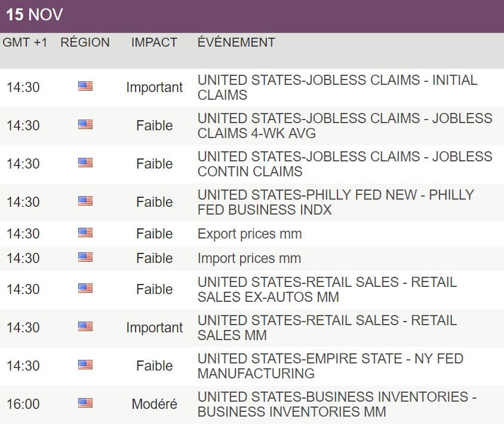Image resolution: width=504 pixels, height=428 pixels.
Task: Click the US flag next to Export prices
Action: pyautogui.click(x=85, y=233)
